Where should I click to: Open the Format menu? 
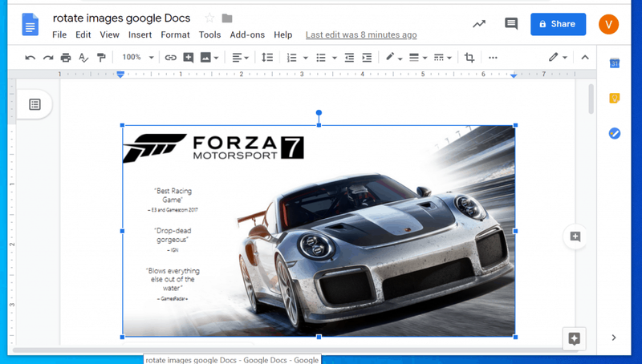click(x=175, y=34)
